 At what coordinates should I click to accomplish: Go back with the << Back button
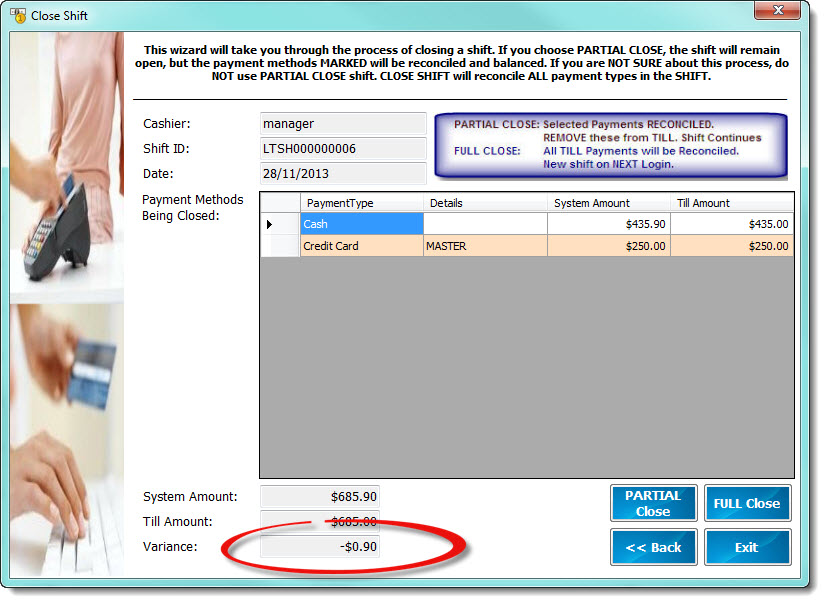653,547
